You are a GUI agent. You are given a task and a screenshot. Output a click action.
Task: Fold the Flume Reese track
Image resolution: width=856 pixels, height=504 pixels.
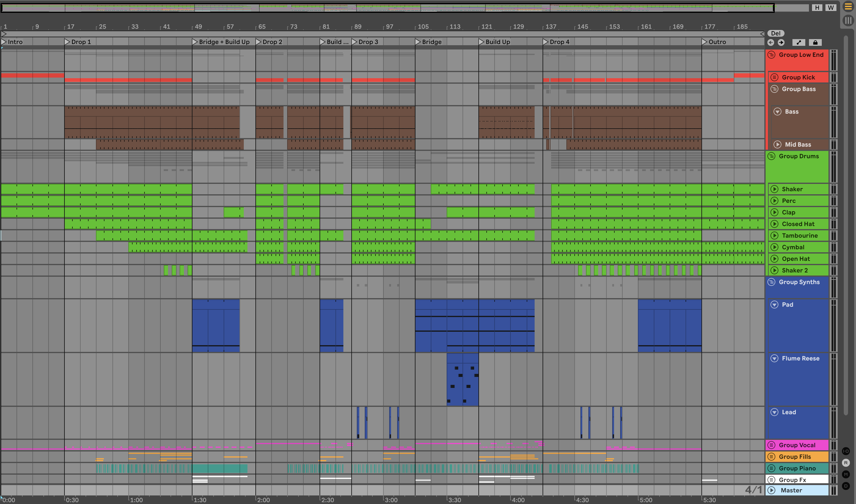pyautogui.click(x=774, y=358)
